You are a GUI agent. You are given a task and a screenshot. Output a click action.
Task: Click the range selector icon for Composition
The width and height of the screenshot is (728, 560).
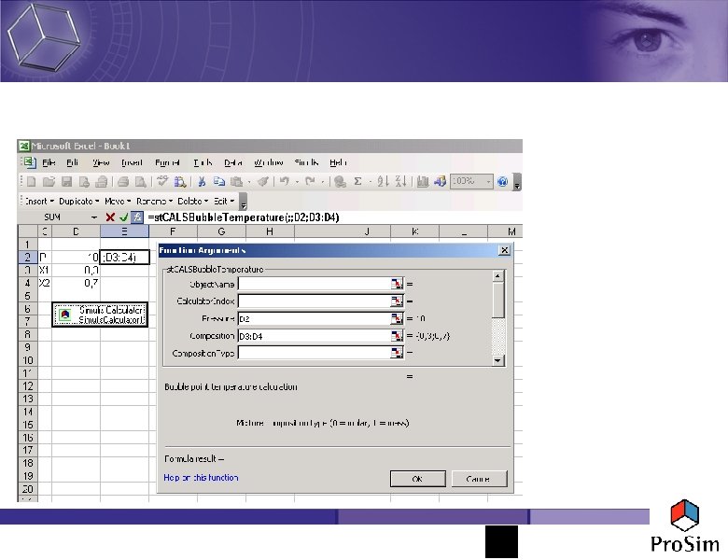[397, 336]
